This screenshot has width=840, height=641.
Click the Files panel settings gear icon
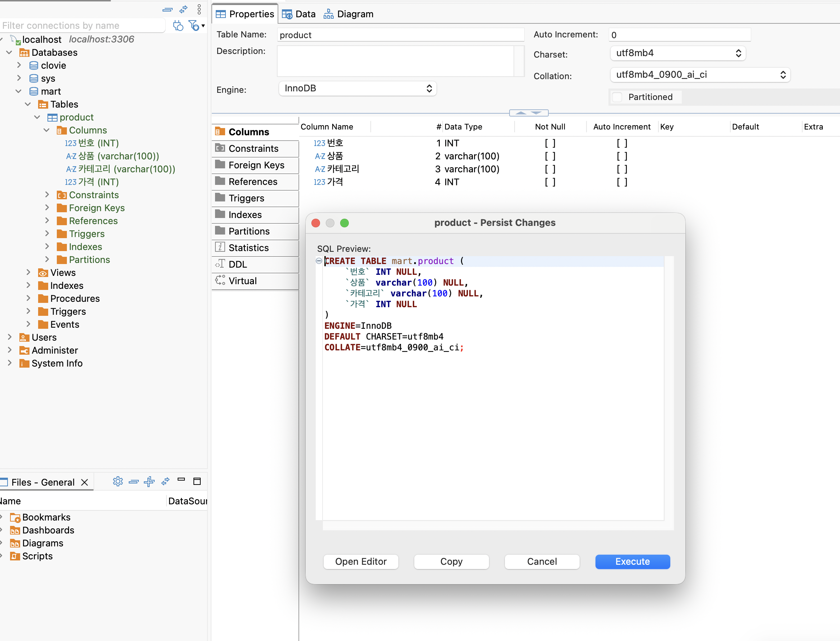coord(118,482)
